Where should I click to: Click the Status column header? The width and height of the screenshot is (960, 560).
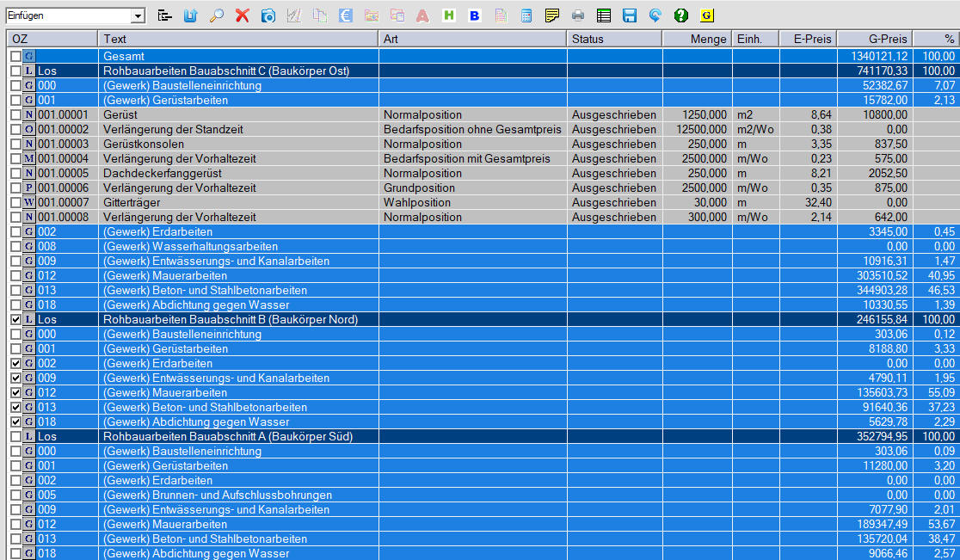[615, 40]
